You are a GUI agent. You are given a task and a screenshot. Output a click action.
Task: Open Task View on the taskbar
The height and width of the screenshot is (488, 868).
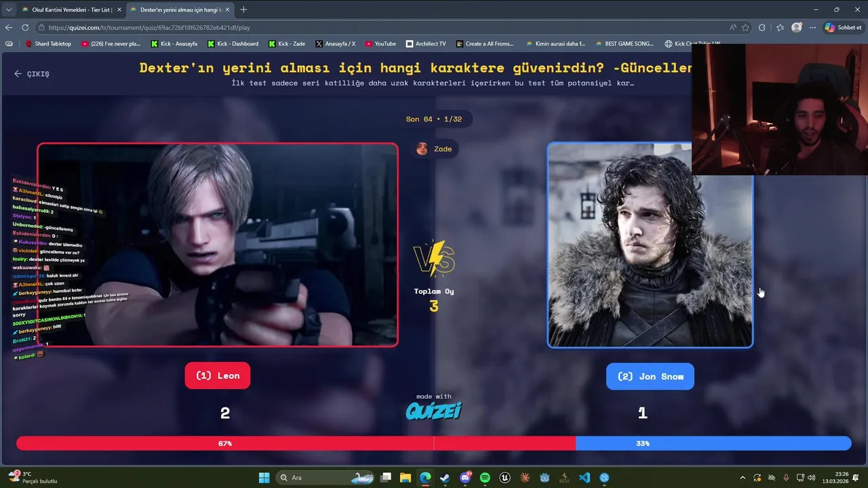point(386,478)
